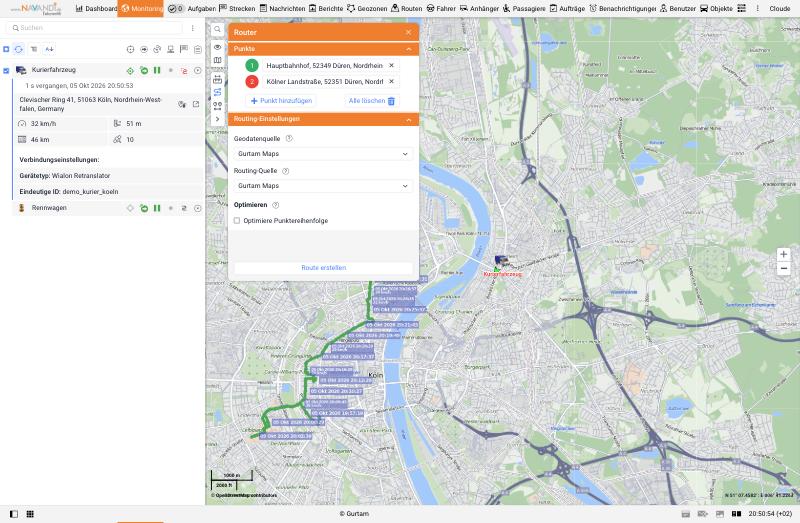Expand the map tools sidebar arrow
800x523 pixels.
point(217,119)
